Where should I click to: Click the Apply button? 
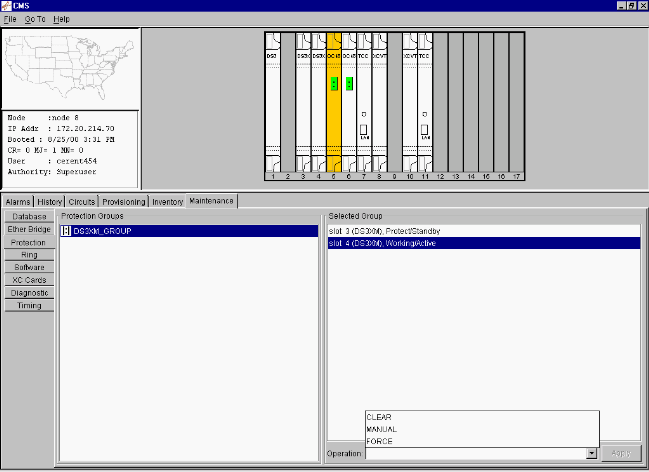(x=621, y=453)
